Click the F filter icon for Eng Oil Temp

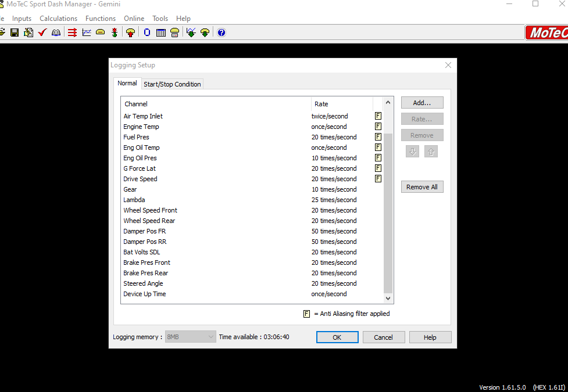(378, 148)
